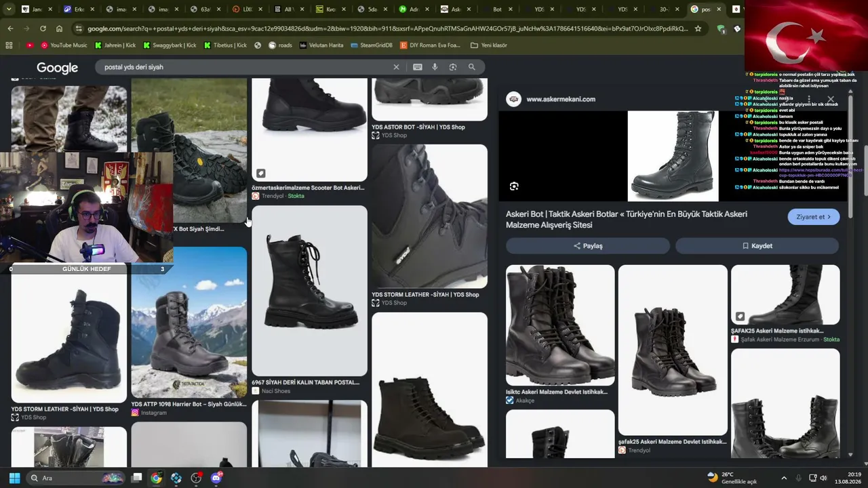Focus the 'postal yds deri siyah' search field
Image resolution: width=868 pixels, height=488 pixels.
point(244,67)
